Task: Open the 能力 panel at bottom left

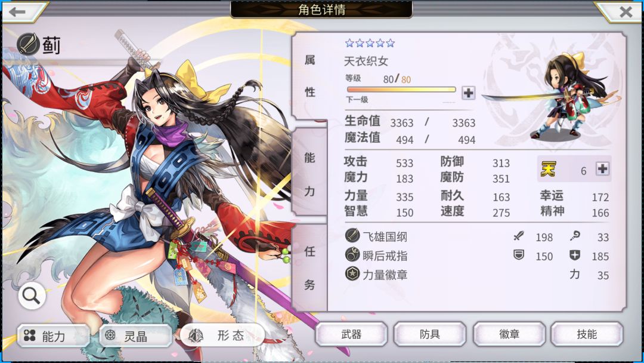Action: tap(53, 336)
